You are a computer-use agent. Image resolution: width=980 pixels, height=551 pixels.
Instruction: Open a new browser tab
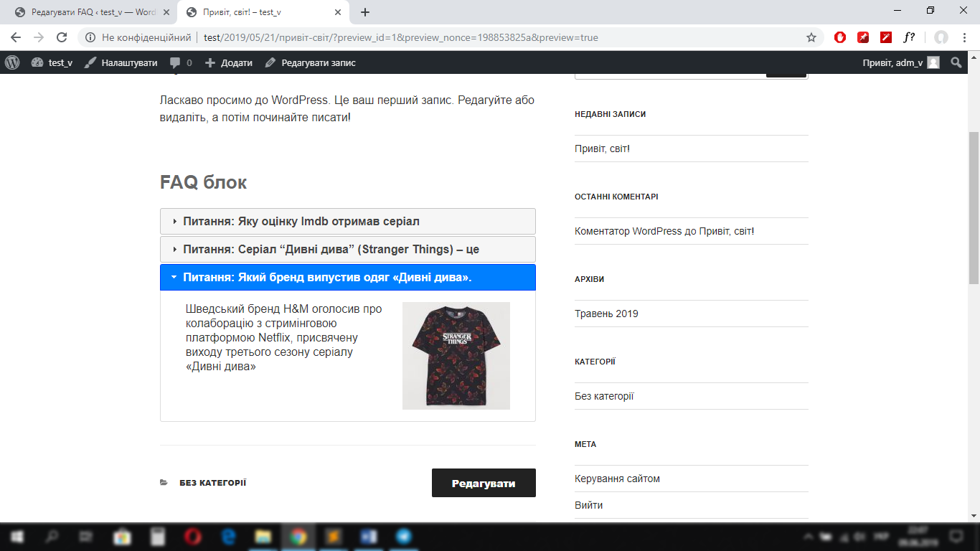[x=364, y=12]
